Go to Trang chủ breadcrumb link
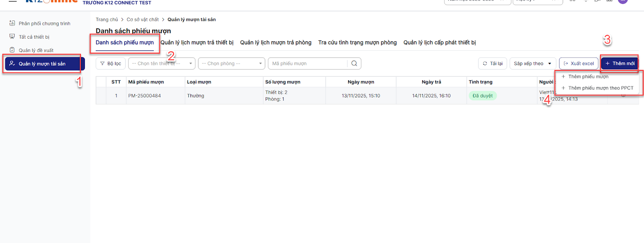The height and width of the screenshot is (243, 644). (107, 20)
